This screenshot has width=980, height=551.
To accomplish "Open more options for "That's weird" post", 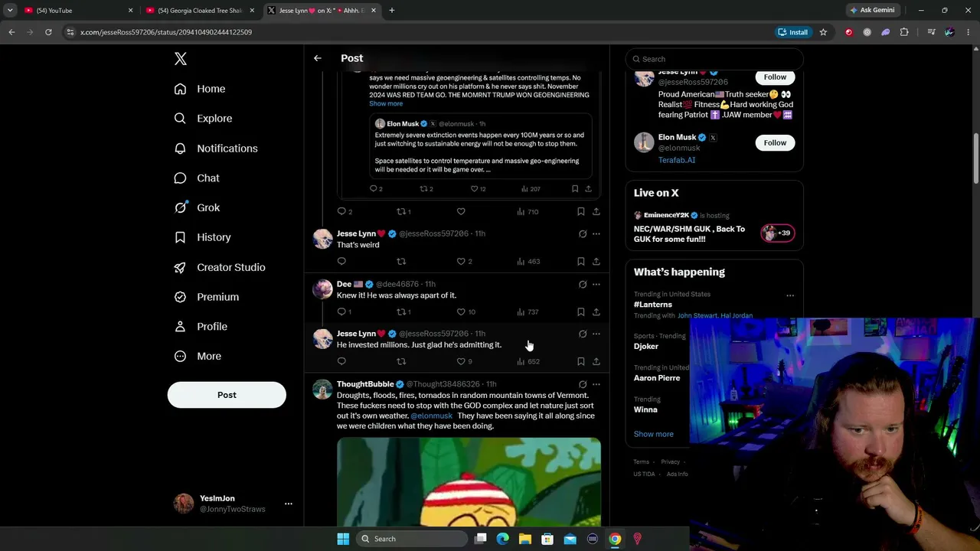I will click(x=596, y=234).
